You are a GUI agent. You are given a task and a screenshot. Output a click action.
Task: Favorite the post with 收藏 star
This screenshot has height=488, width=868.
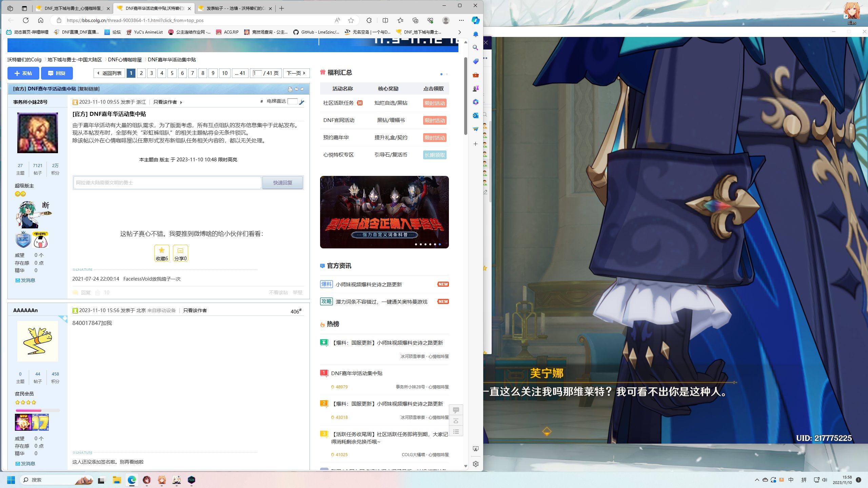(162, 253)
